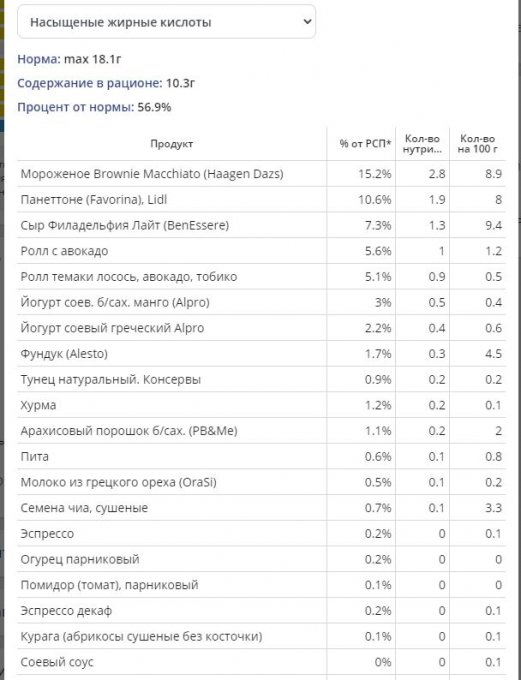Image resolution: width=521 pixels, height=680 pixels.
Task: Click the Кол-во нутри... column header
Action: tap(422, 144)
